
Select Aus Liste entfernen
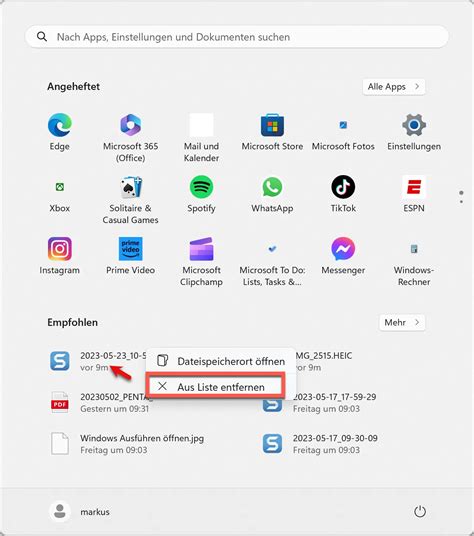[x=217, y=387]
